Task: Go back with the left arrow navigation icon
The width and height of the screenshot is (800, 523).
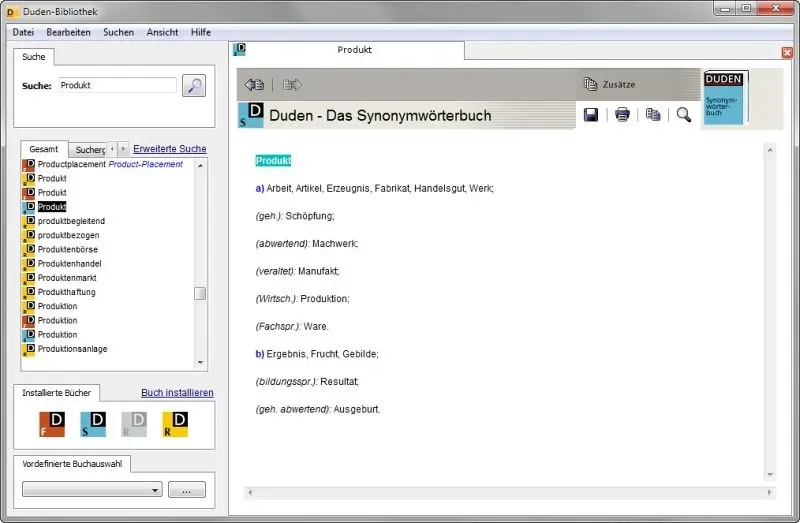Action: [x=254, y=85]
